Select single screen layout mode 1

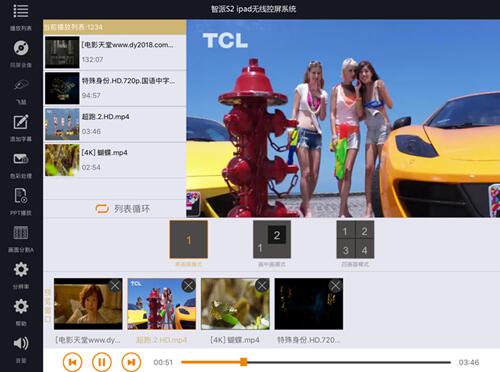click(x=189, y=239)
